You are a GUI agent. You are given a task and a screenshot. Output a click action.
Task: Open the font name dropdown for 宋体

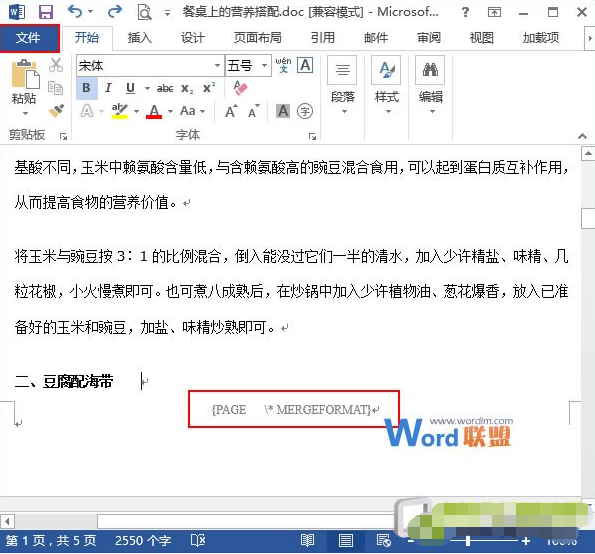217,66
